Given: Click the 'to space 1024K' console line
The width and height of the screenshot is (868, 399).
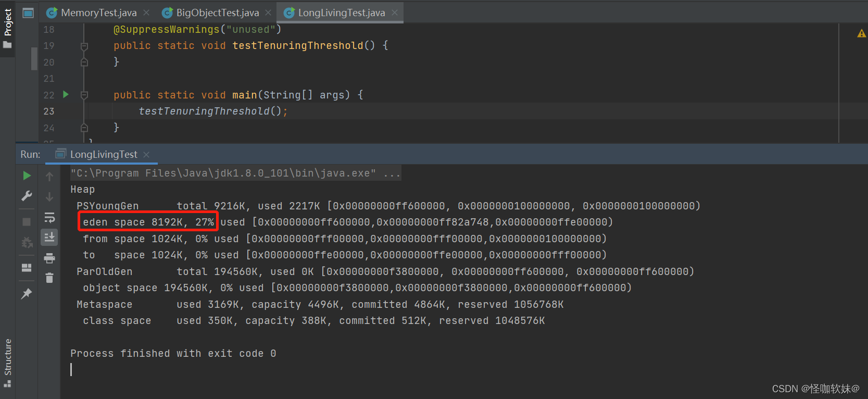Looking at the screenshot, I should [x=345, y=255].
